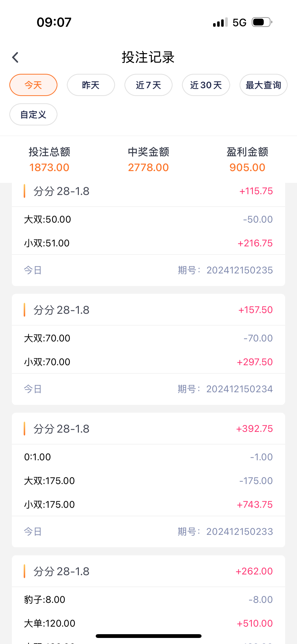Tap the 投注记录 page title
Viewport: 297px width, 644px height.
coord(148,57)
